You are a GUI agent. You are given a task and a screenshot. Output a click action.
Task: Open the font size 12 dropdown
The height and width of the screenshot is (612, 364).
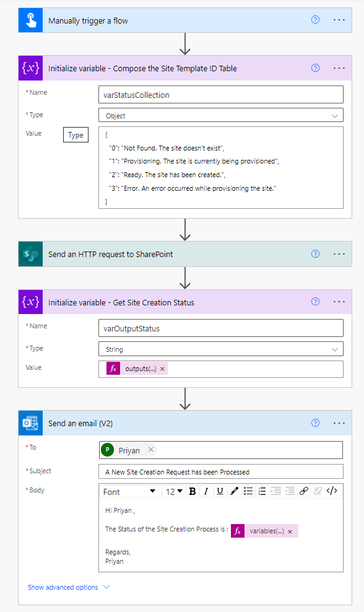pos(174,491)
